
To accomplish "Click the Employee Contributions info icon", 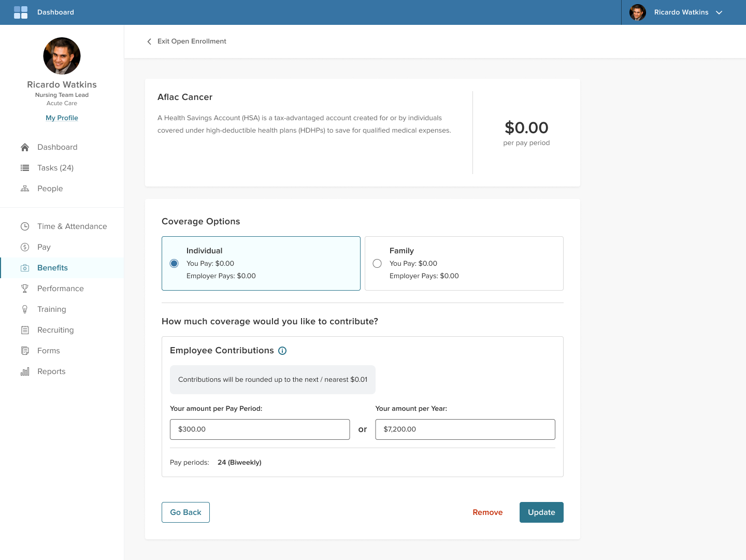I will click(x=282, y=351).
